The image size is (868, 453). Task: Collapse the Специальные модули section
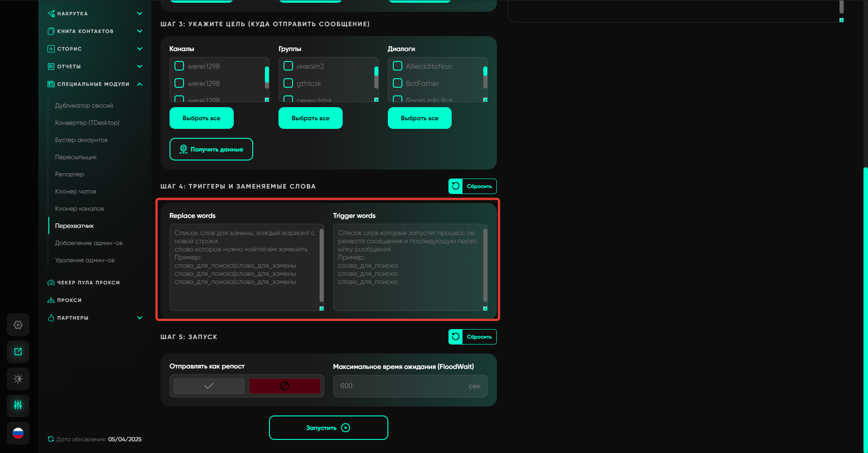coord(140,84)
